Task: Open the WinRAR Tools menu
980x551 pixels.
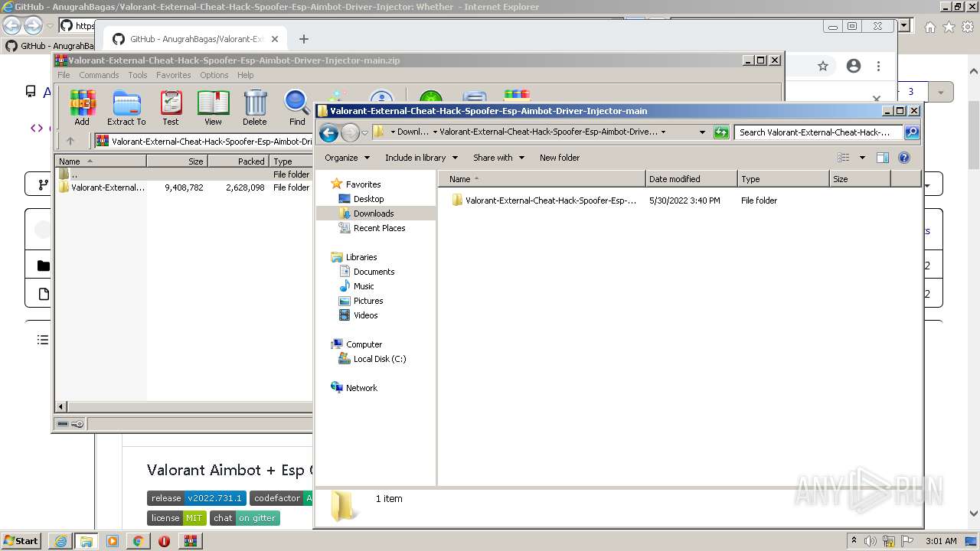Action: [x=138, y=75]
